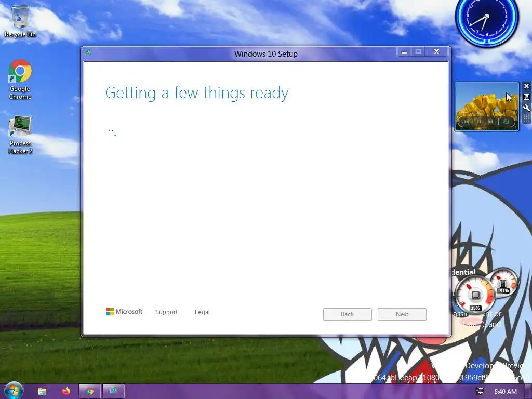Image resolution: width=532 pixels, height=399 pixels.
Task: Minimize the Windows 10 Setup window
Action: [x=404, y=52]
